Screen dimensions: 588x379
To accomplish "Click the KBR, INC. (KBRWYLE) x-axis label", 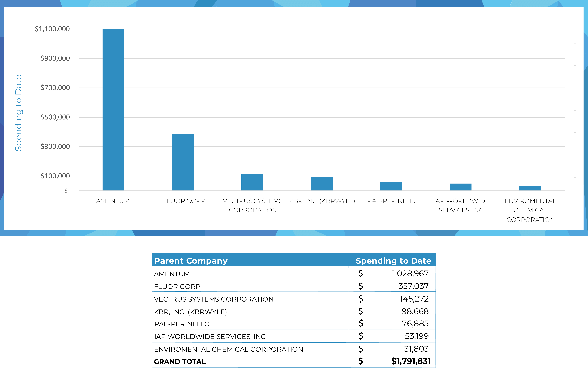I will click(x=322, y=201).
